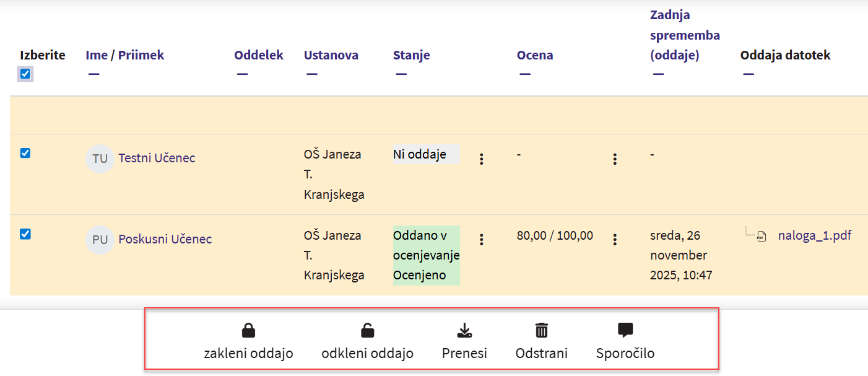Click the Sporočilo speech bubble icon
Viewport: 868px width, 376px height.
[625, 331]
